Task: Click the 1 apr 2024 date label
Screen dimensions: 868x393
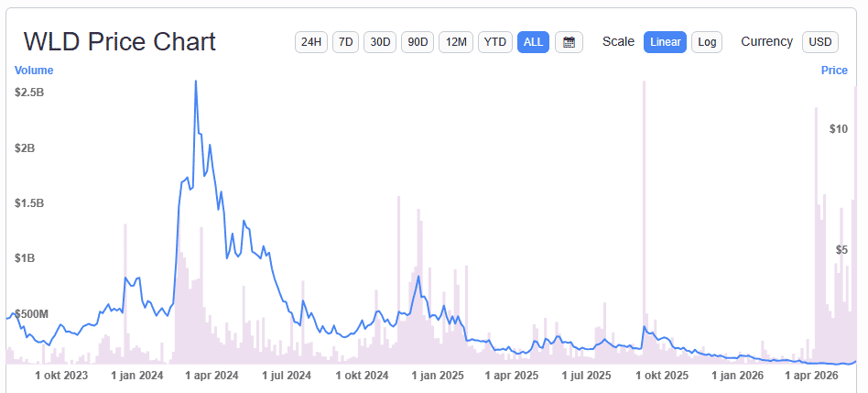Action: pyautogui.click(x=212, y=376)
